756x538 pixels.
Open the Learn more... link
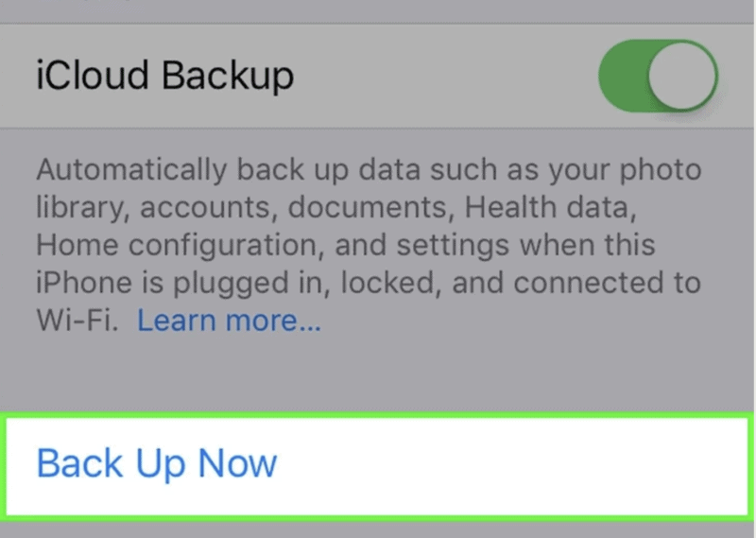230,321
